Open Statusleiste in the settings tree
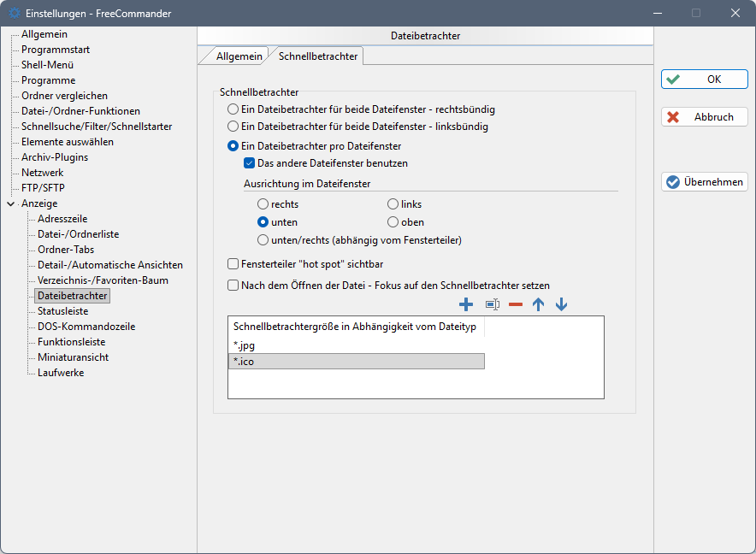Screen dimensions: 756x554 click(x=62, y=311)
